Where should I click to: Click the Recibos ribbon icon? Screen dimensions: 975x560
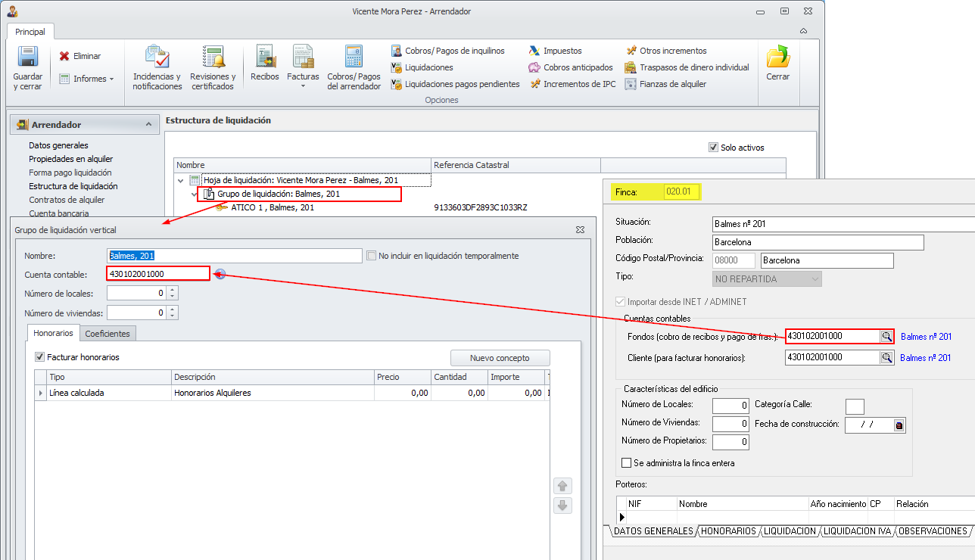point(265,58)
